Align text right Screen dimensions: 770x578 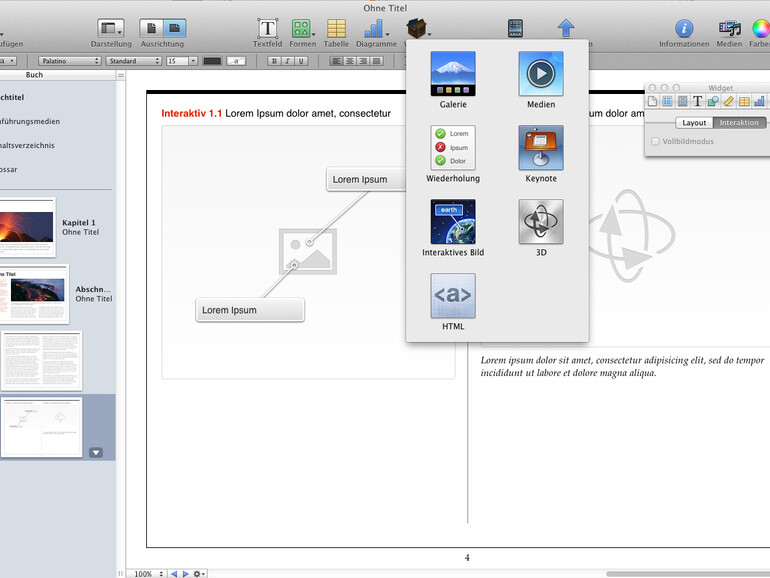pos(363,61)
